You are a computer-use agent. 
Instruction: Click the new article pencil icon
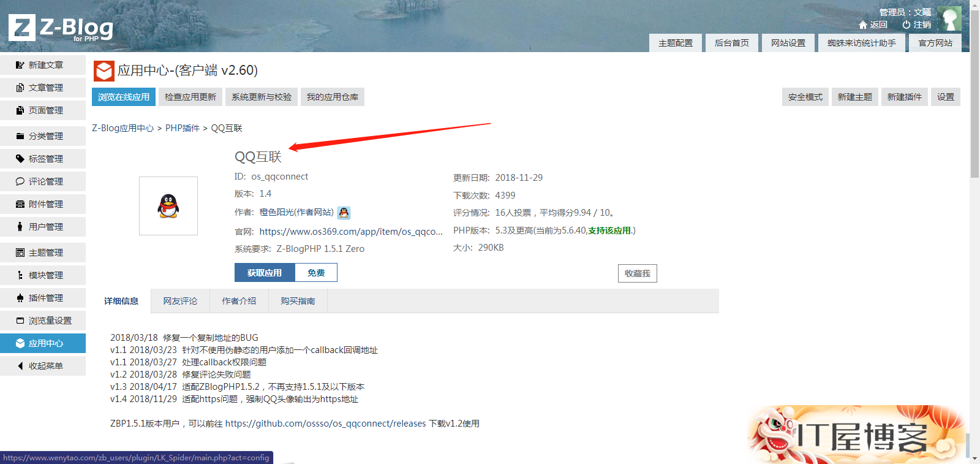(x=20, y=65)
